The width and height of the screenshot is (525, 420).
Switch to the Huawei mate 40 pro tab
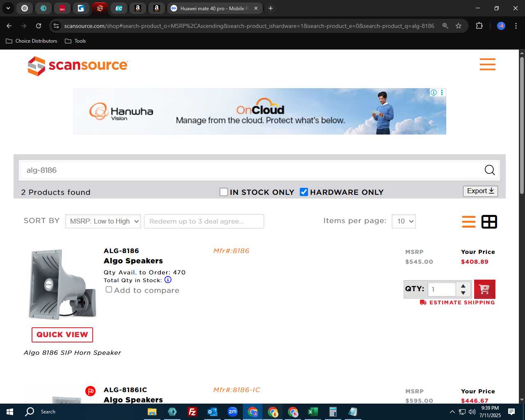point(215,8)
